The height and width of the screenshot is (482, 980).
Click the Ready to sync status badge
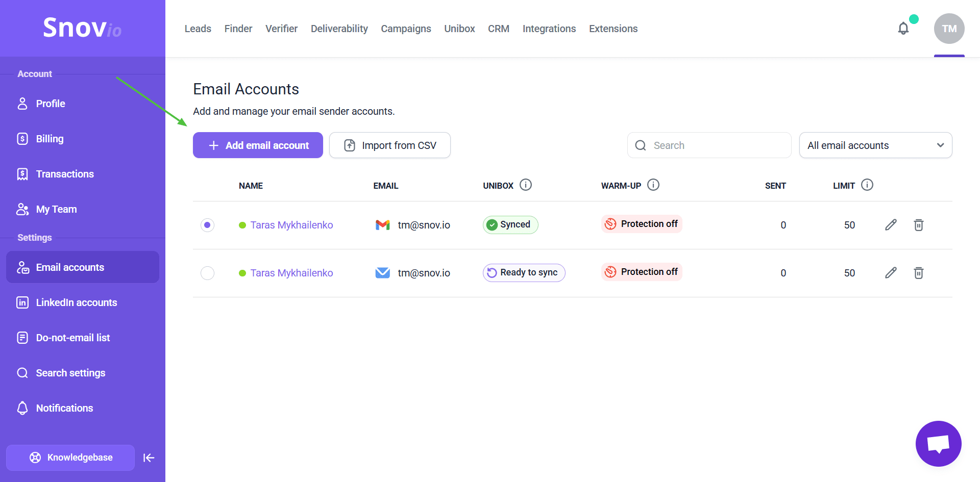click(x=524, y=273)
